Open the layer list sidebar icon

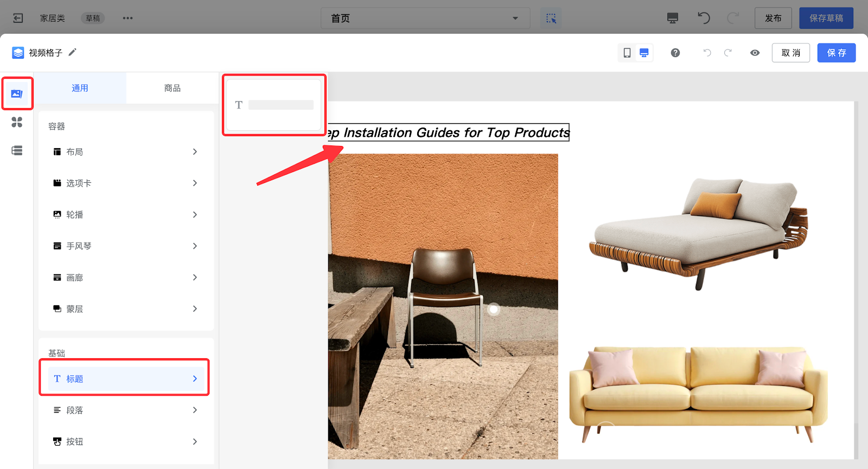pos(17,150)
